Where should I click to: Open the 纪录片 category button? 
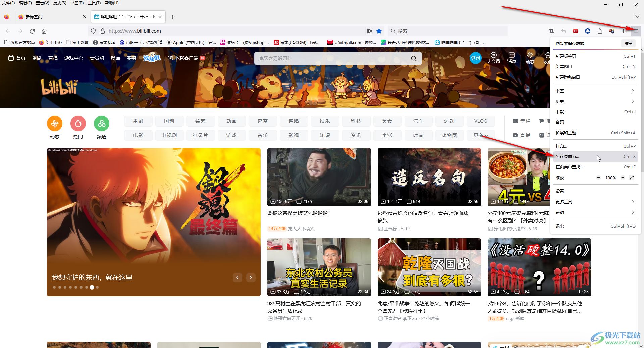200,135
